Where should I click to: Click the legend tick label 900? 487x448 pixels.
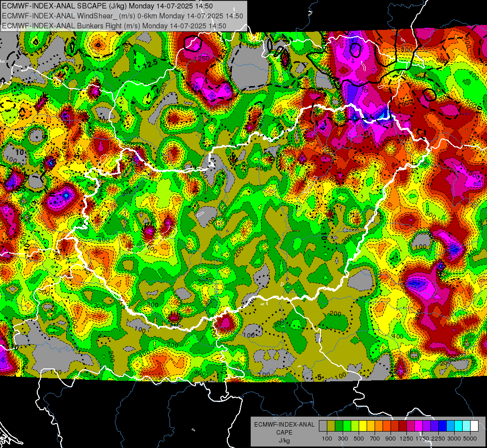coord(390,439)
